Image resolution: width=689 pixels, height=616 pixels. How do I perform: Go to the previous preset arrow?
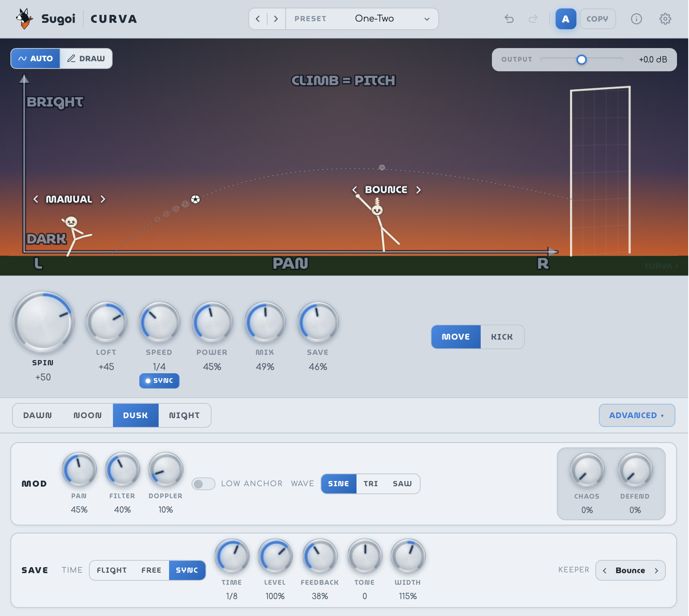click(x=258, y=19)
